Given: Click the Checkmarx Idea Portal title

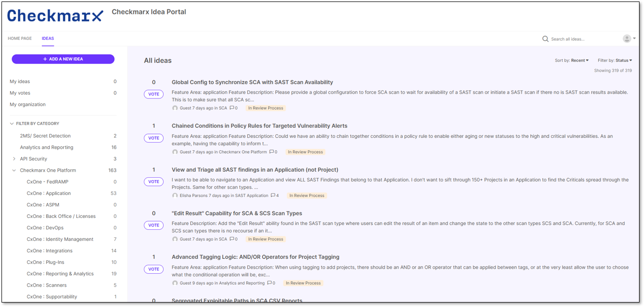Looking at the screenshot, I should pyautogui.click(x=149, y=12).
